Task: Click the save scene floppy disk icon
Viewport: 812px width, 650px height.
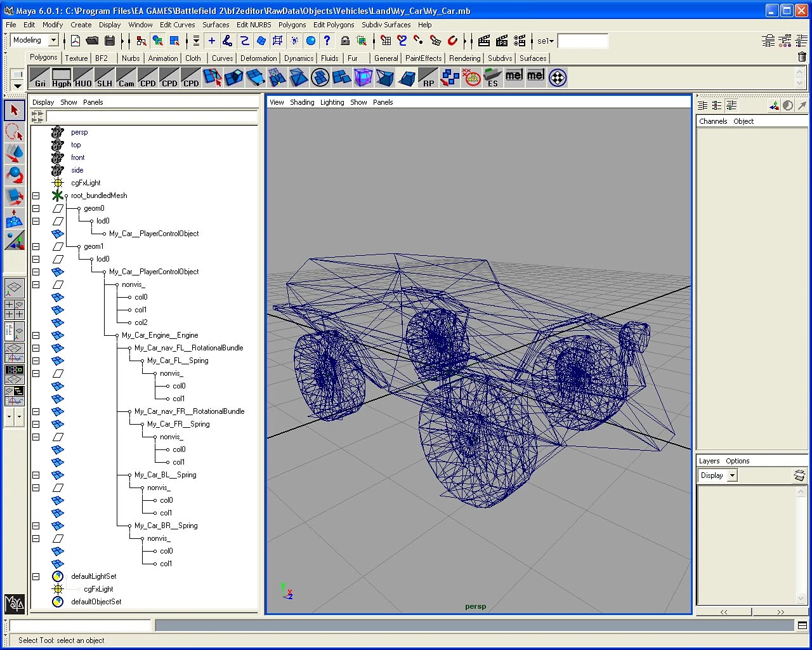Action: point(110,41)
